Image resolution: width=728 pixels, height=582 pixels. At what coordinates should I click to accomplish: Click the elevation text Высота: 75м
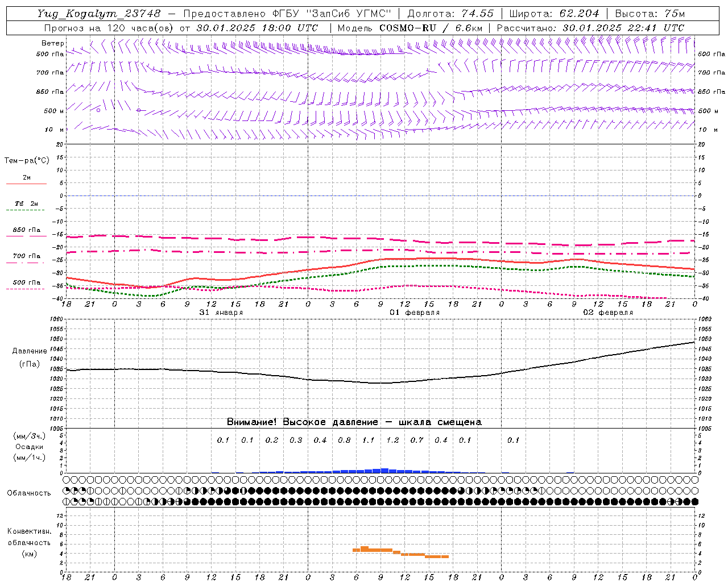[x=650, y=14]
